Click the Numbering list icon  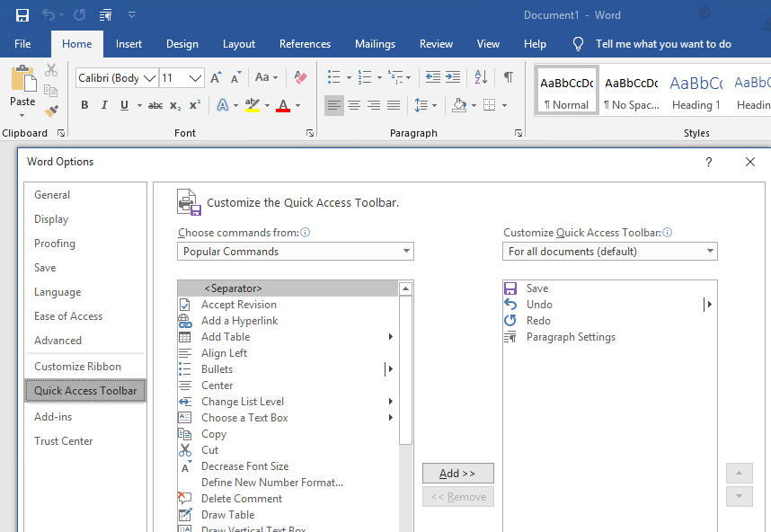(364, 77)
